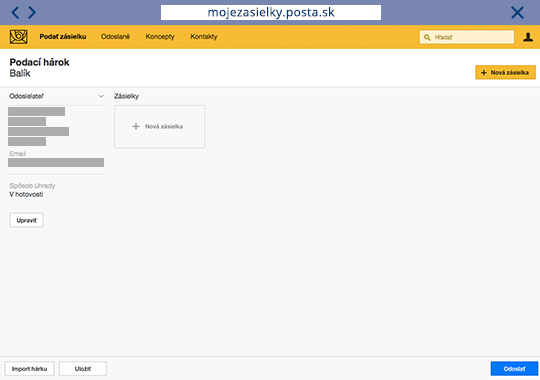Viewport: 540px width, 380px height.
Task: Save the sheet with Uložiť button
Action: pos(83,369)
